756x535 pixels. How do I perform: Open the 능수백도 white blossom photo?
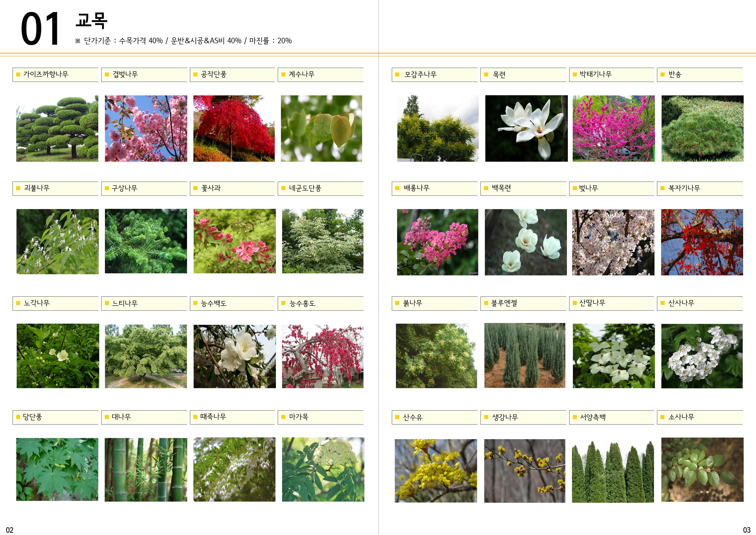[235, 356]
